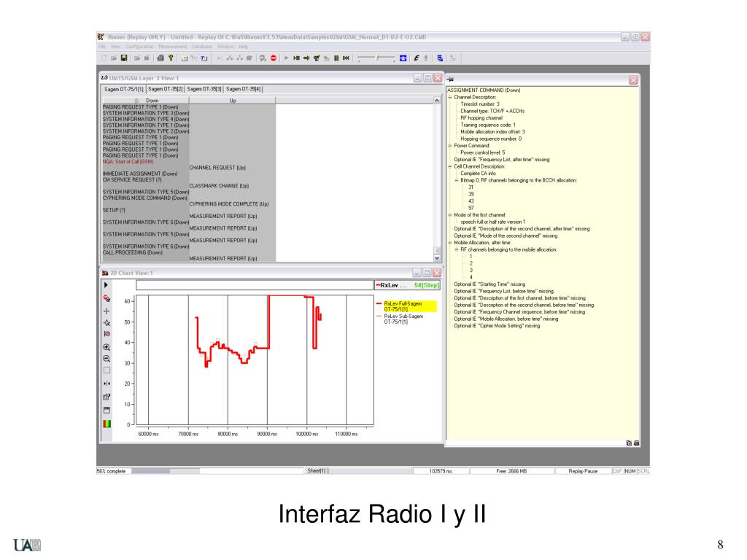This screenshot has height=560, width=747.
Task: Click the yellow key help icon
Action: [171, 58]
